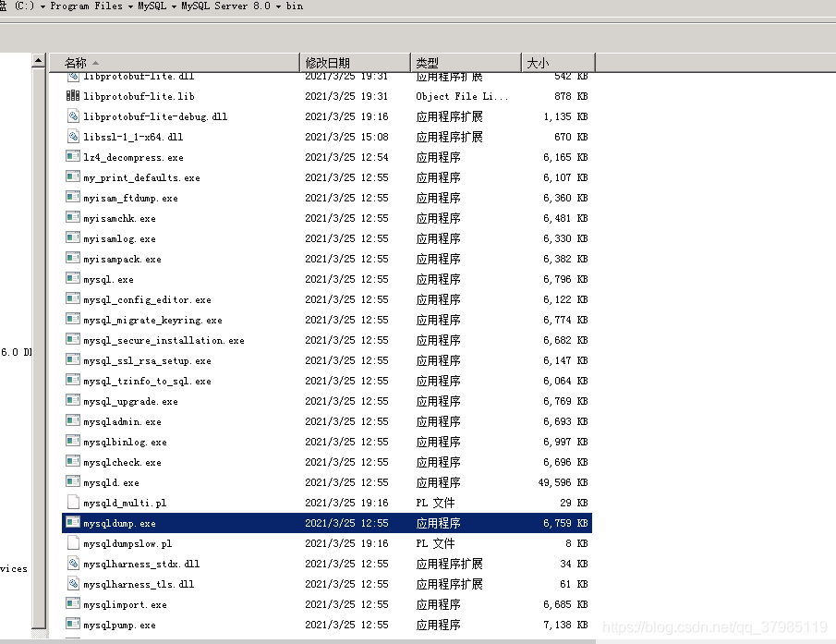Select file name mysqlbinlog.exe
This screenshot has height=644, width=836.
(125, 442)
